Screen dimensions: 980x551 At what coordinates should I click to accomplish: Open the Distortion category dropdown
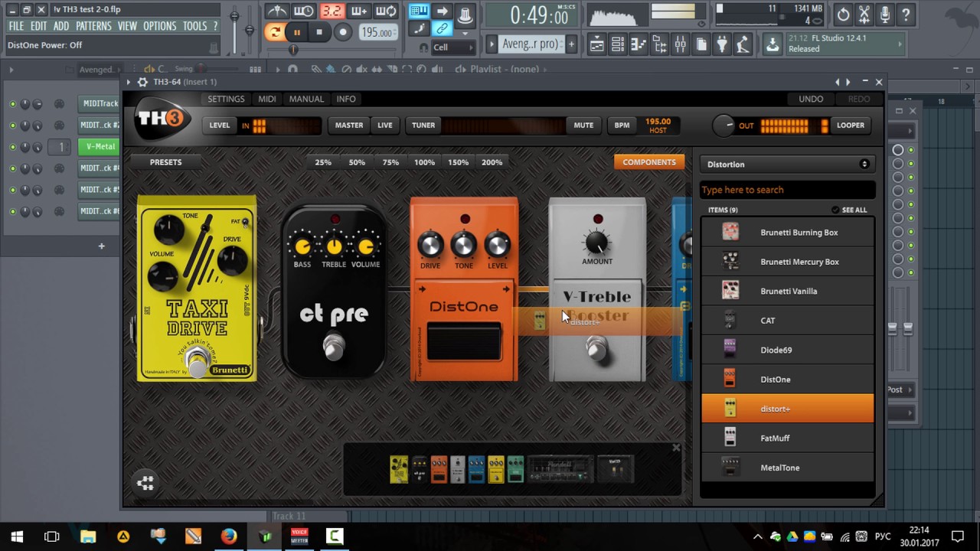(x=787, y=165)
